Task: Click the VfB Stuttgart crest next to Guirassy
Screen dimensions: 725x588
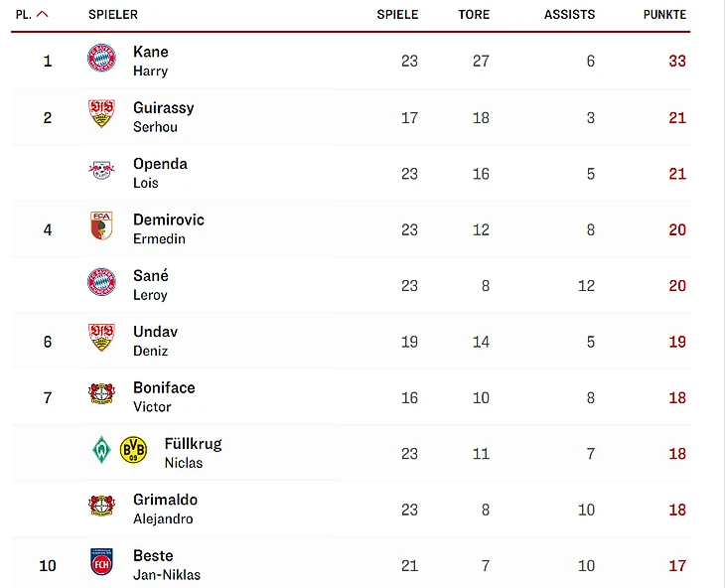Action: coord(101,114)
